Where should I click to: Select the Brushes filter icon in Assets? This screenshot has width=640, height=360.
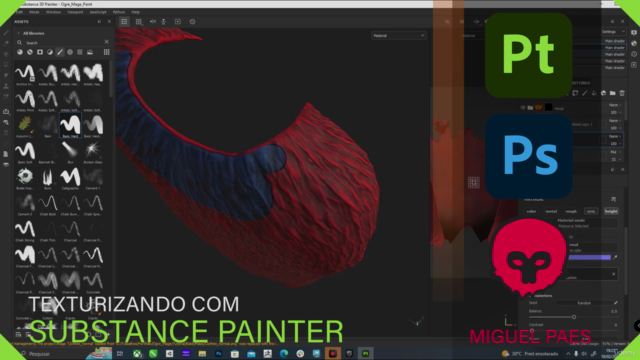[x=60, y=52]
